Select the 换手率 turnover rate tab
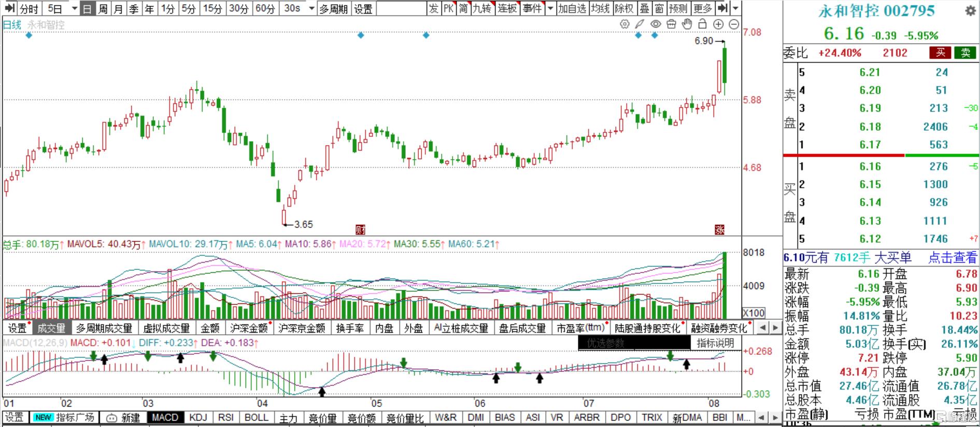This screenshot has width=980, height=427. point(350,328)
